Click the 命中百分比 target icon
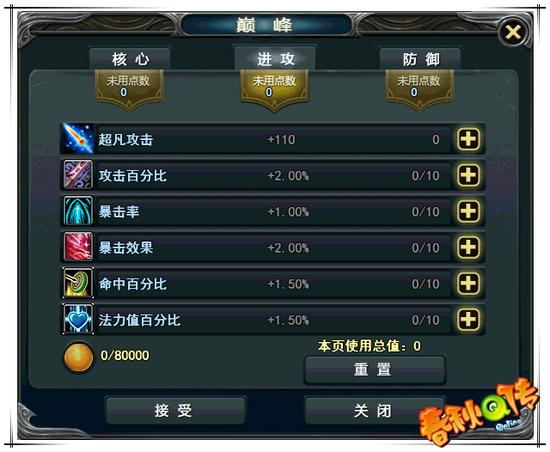This screenshot has width=550, height=452. (x=78, y=283)
